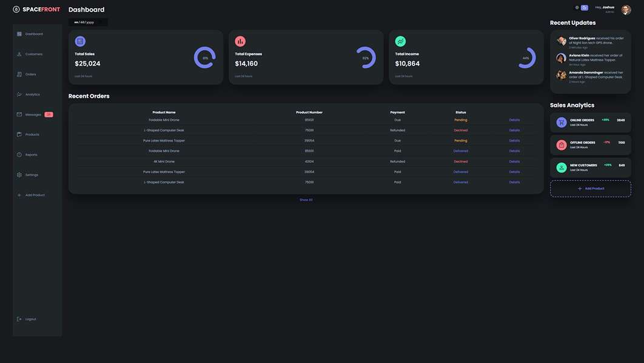Click the New Customers analytics card label
Viewport: 644px width, 363px height.
583,165
